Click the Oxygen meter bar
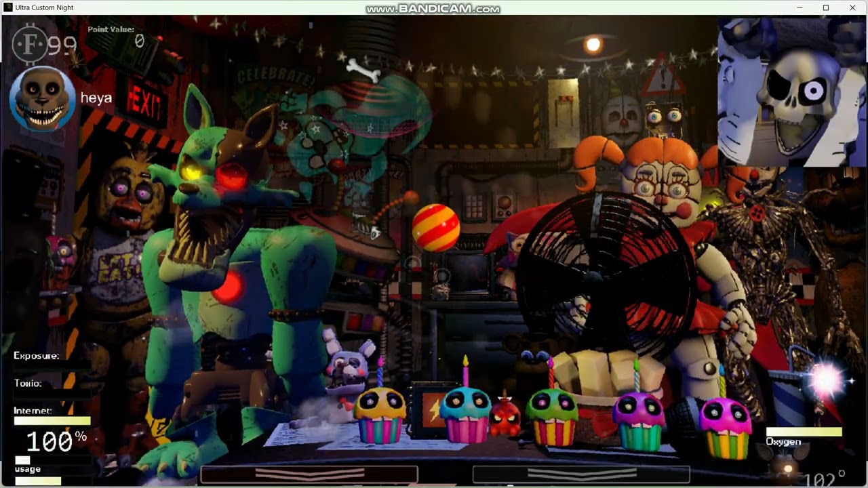868x488 pixels. pos(804,432)
